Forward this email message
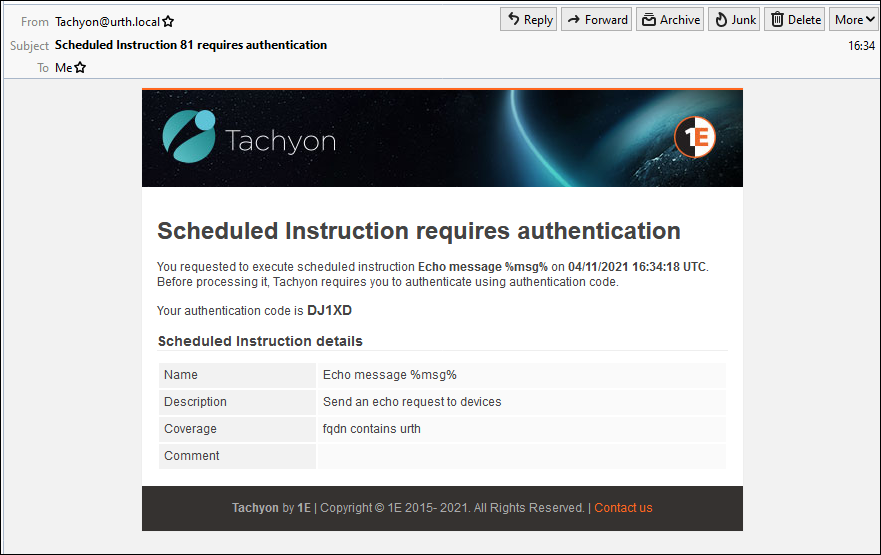This screenshot has width=881, height=555. coord(596,19)
